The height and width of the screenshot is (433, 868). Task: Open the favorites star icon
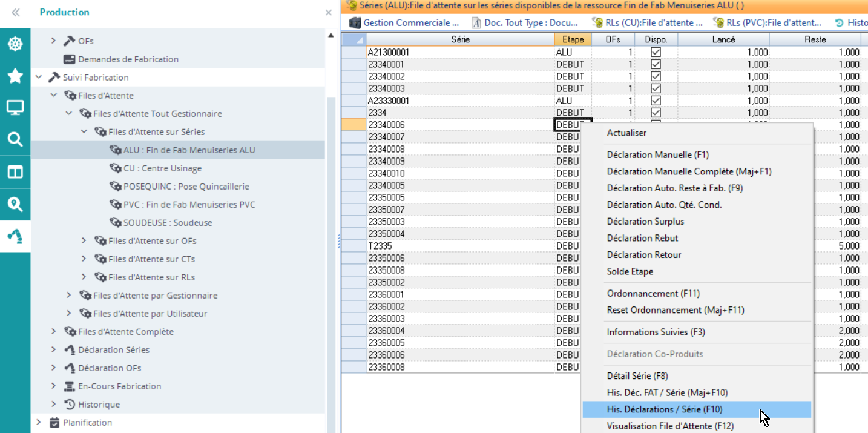[15, 76]
